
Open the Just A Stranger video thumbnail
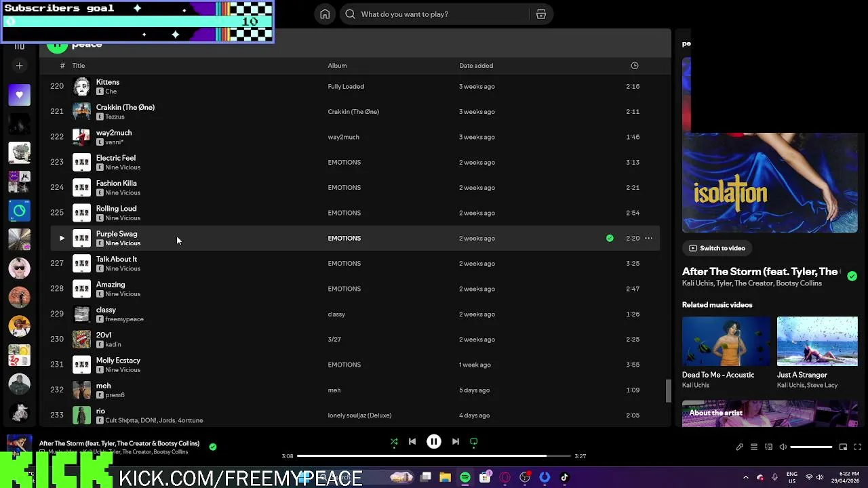(817, 342)
